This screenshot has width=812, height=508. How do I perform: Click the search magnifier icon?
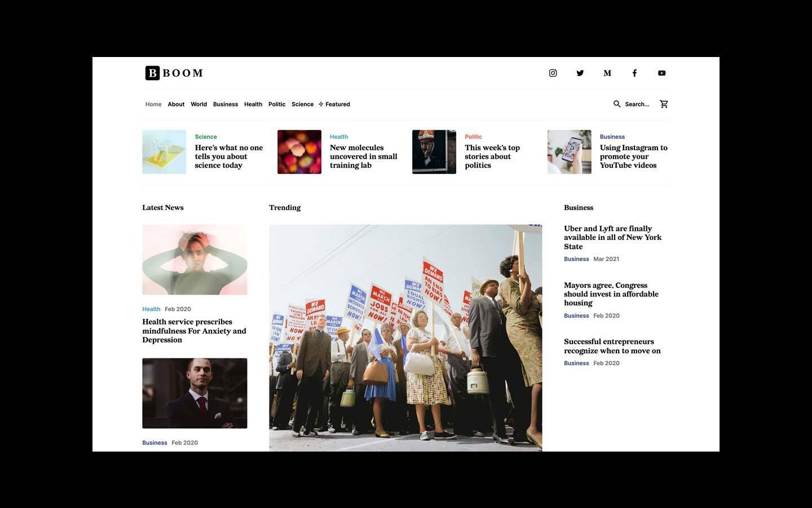click(x=617, y=104)
